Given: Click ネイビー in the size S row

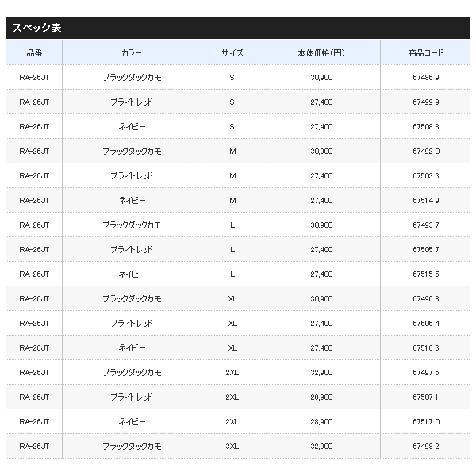Looking at the screenshot, I should [x=132, y=127].
